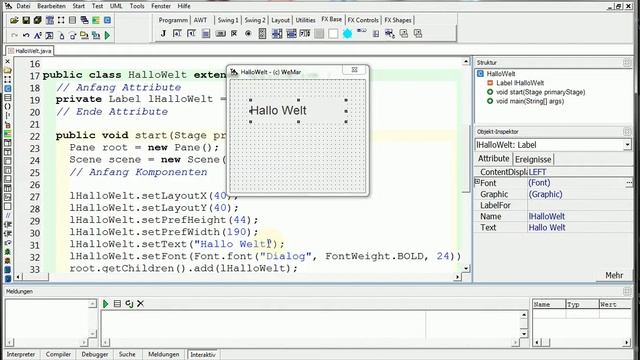Click the Name property value lHalloWelt
Viewport: 640px width, 360px height.
tap(547, 217)
